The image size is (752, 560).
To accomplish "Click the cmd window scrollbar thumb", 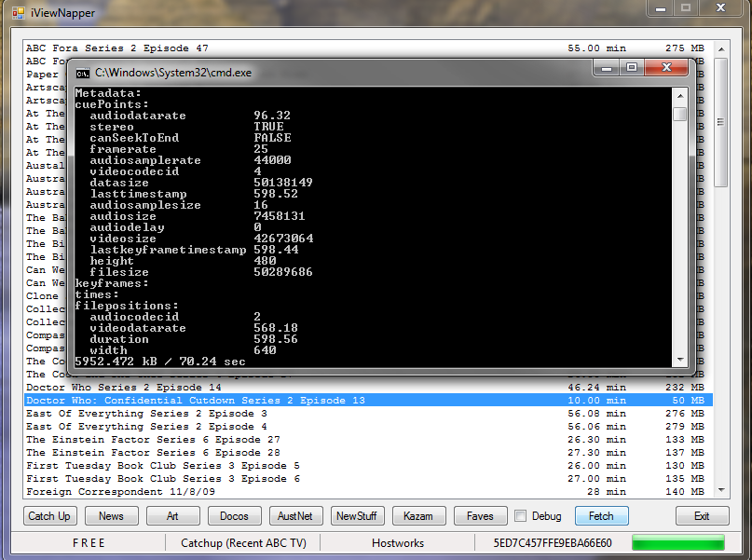I will click(x=680, y=114).
